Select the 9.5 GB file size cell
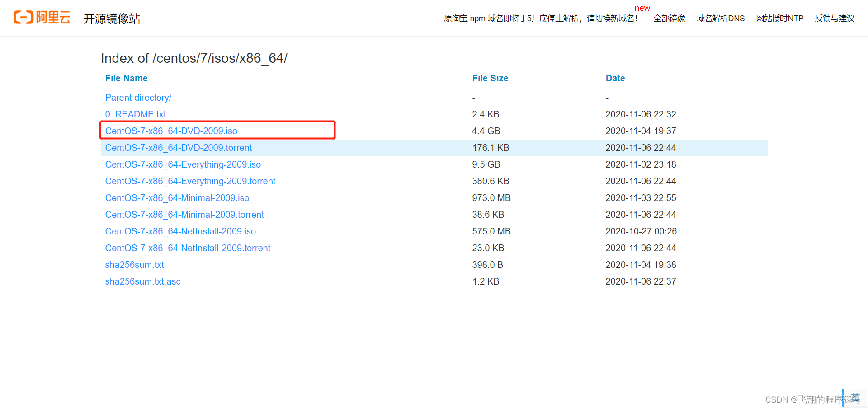Image resolution: width=868 pixels, height=408 pixels. (x=486, y=164)
